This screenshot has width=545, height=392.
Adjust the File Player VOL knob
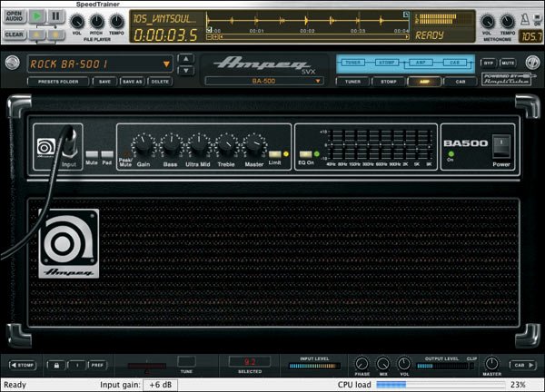(77, 22)
